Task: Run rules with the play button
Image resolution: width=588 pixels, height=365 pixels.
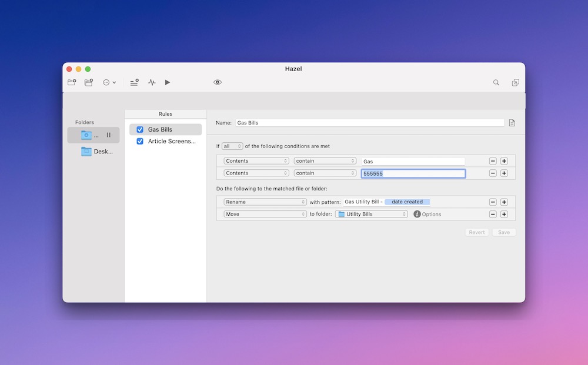Action: [167, 82]
